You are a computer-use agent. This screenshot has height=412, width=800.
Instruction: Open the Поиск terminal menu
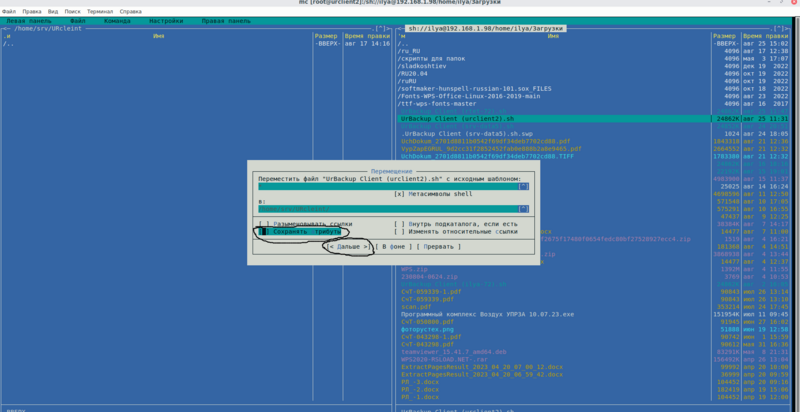click(72, 11)
